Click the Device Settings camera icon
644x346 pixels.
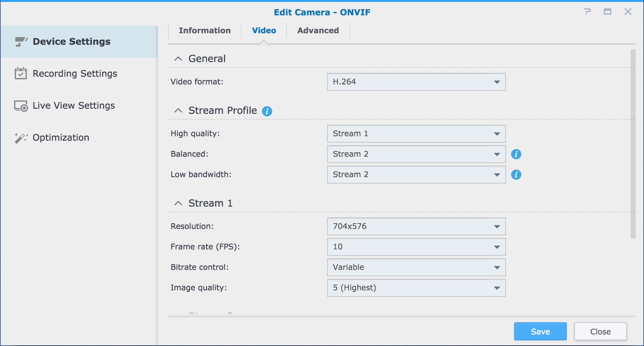21,42
